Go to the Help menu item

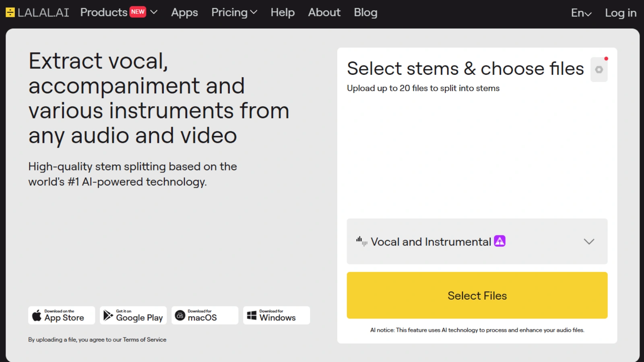283,12
